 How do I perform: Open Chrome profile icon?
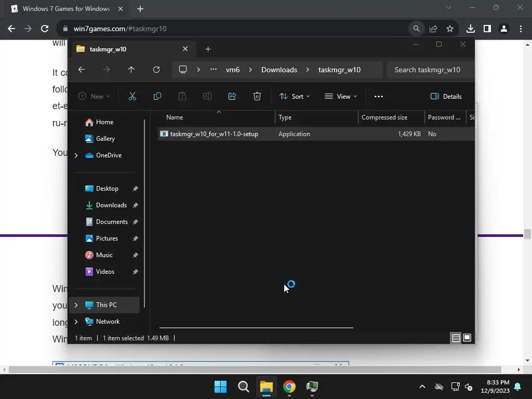[x=504, y=29]
